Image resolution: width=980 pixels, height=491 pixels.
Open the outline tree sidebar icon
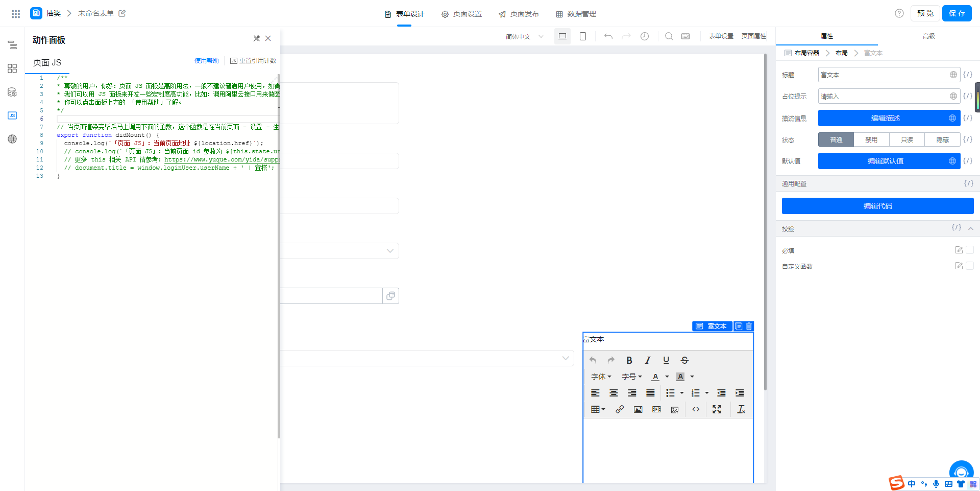tap(12, 45)
